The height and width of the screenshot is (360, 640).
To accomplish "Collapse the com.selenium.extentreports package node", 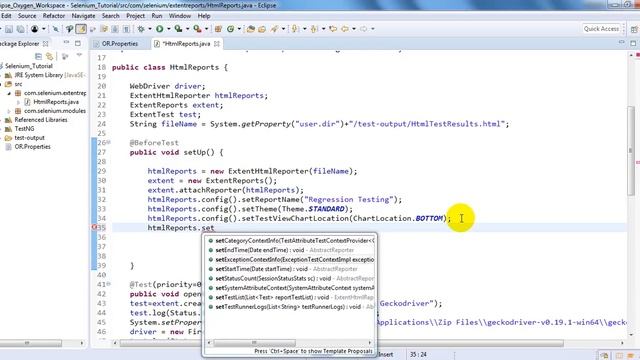I will [x=9, y=93].
